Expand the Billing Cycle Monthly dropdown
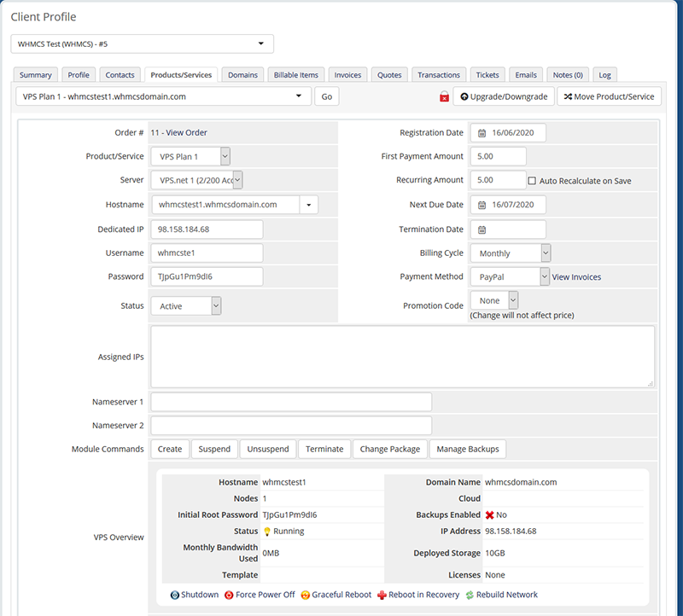The height and width of the screenshot is (616, 683). click(511, 253)
